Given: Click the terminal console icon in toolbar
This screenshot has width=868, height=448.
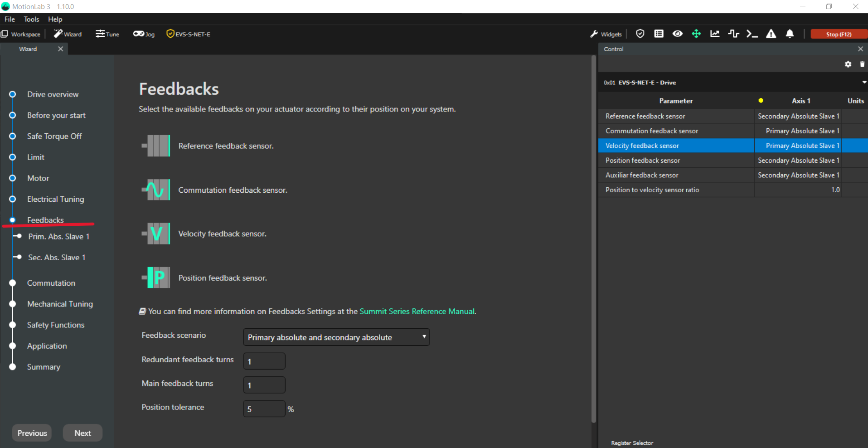Looking at the screenshot, I should (752, 34).
